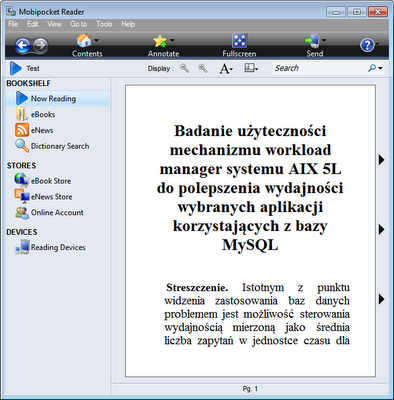Click the search magnifier dropdown
394x400 pixels.
(375, 68)
